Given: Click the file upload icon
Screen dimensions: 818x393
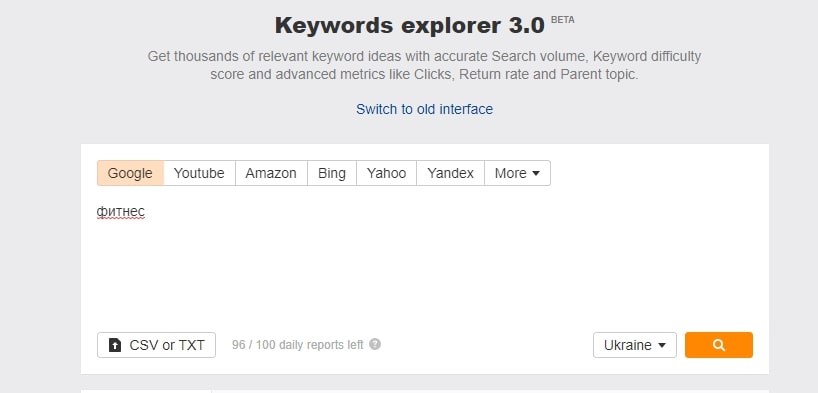Looking at the screenshot, I should (x=114, y=345).
